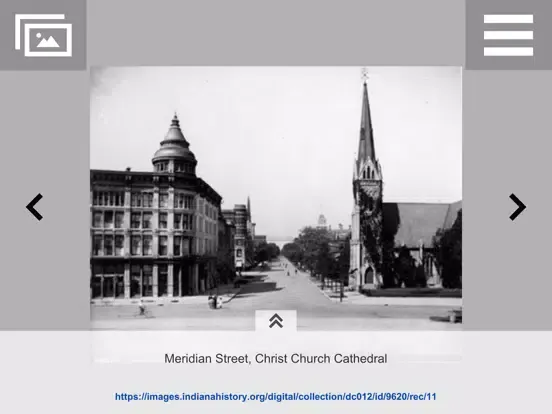The width and height of the screenshot is (552, 414).
Task: Select the caption 'Meridian Street, Christ Church Cathedral'
Action: click(x=276, y=359)
